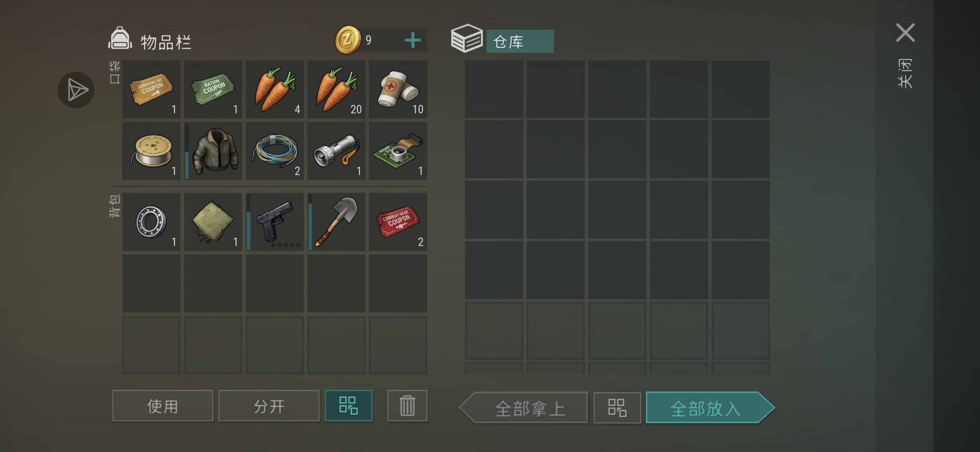The image size is (980, 452).
Task: Select the green Ration Coupon item
Action: pos(213,89)
